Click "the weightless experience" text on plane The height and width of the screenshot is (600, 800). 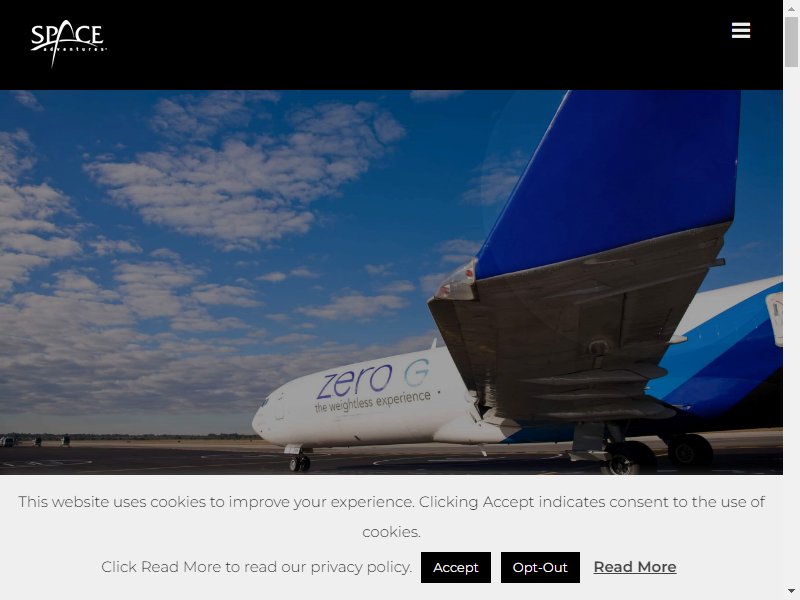372,402
